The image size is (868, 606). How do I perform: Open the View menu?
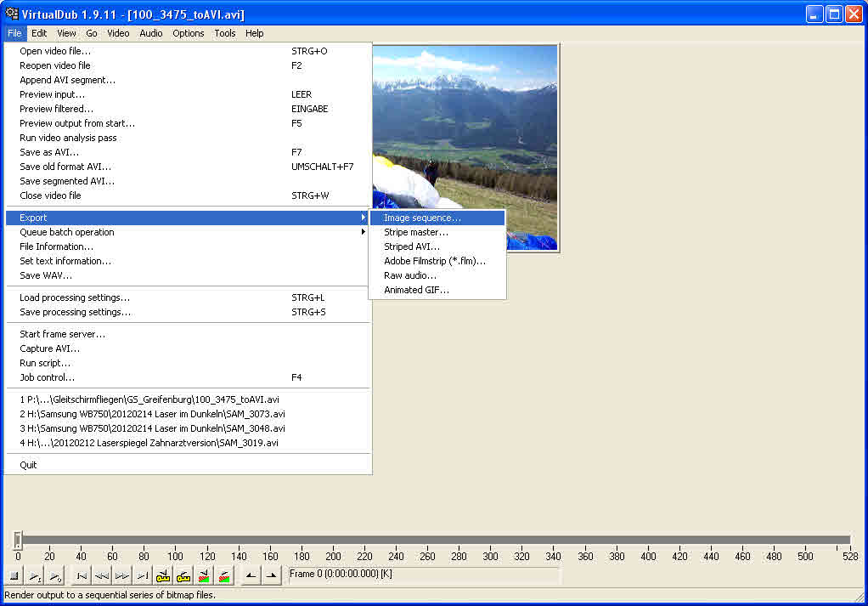[66, 33]
